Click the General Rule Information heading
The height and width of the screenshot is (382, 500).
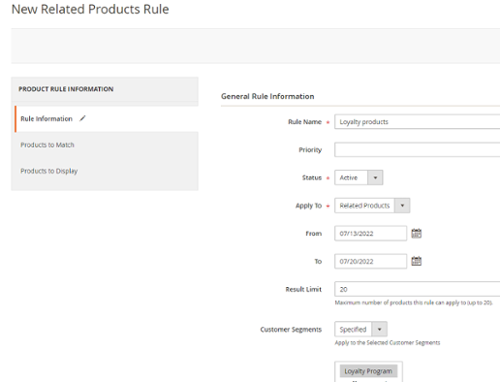coord(267,96)
